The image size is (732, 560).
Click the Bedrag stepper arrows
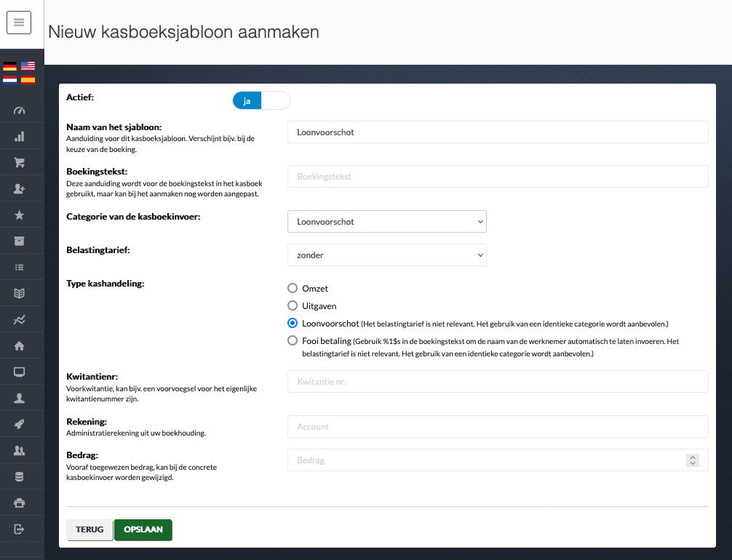(693, 460)
